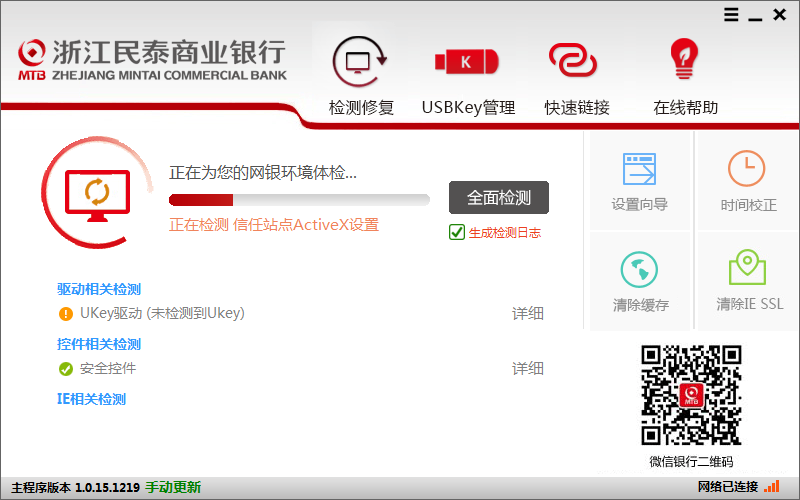The width and height of the screenshot is (800, 500).
Task: Open the title bar menu dropdown
Action: point(732,14)
